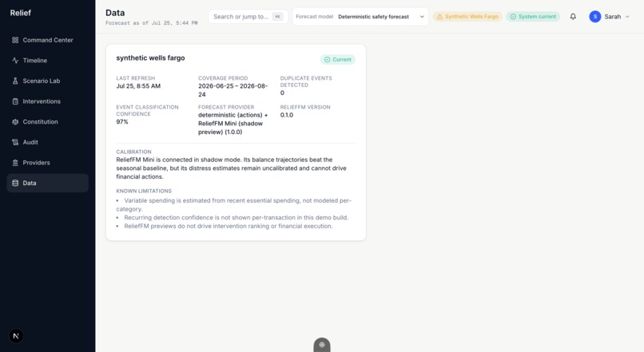Click the Forecast as of Jul 25 timestamp
Image resolution: width=644 pixels, height=352 pixels.
152,23
